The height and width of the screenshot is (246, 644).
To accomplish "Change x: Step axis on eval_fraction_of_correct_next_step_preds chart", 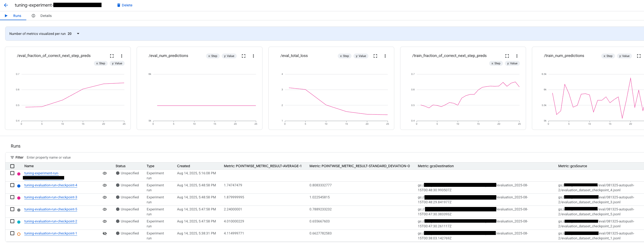I will pyautogui.click(x=101, y=63).
